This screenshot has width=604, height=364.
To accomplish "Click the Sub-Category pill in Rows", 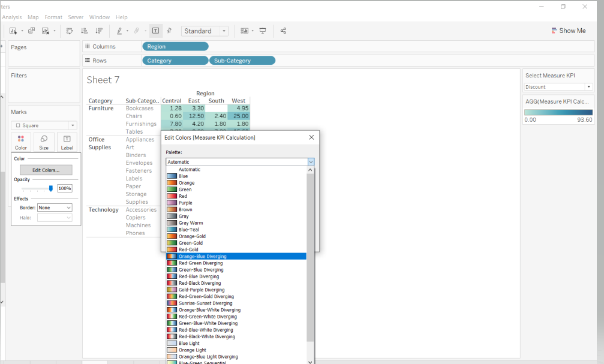I will 242,61.
